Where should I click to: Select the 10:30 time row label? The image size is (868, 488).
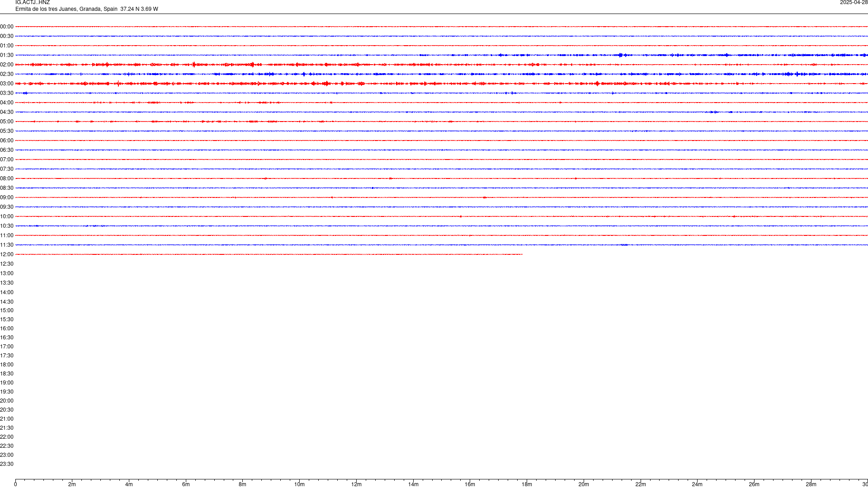pyautogui.click(x=7, y=226)
